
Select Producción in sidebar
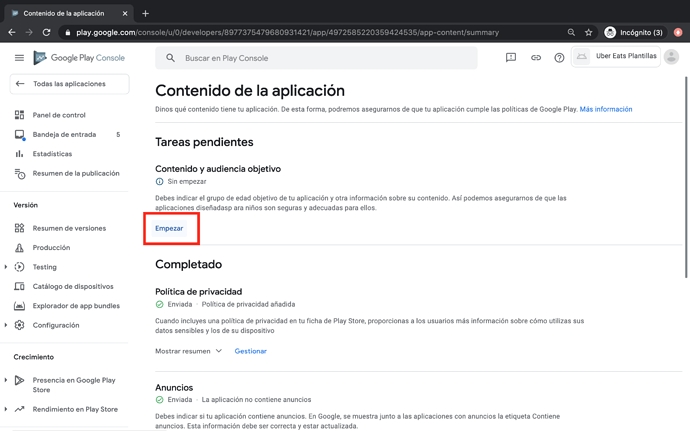51,247
